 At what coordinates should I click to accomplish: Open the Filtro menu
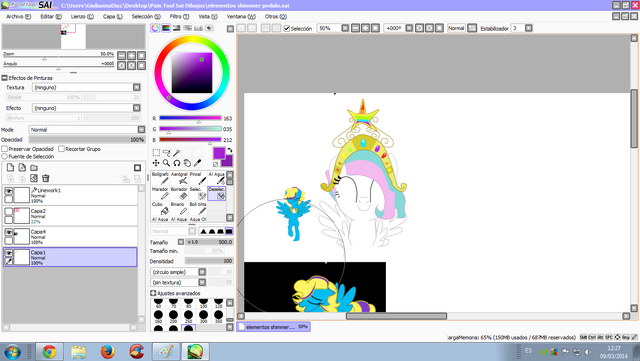tap(179, 16)
